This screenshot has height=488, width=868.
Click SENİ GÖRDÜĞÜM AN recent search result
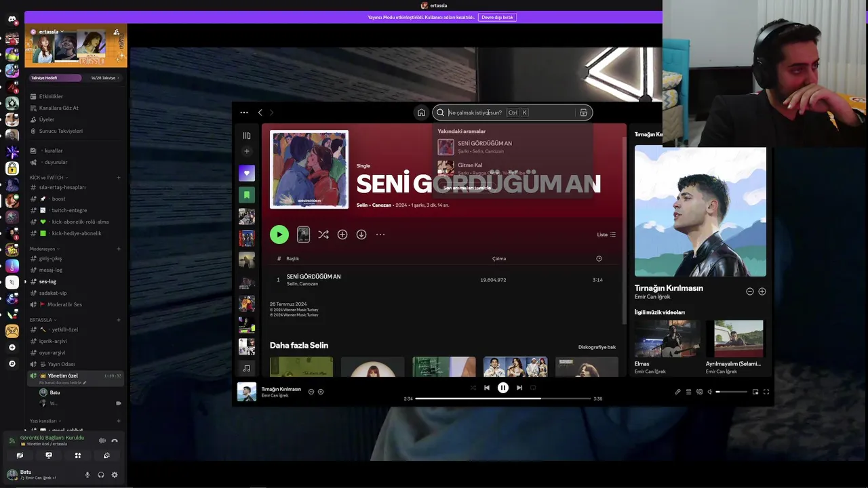(513, 146)
